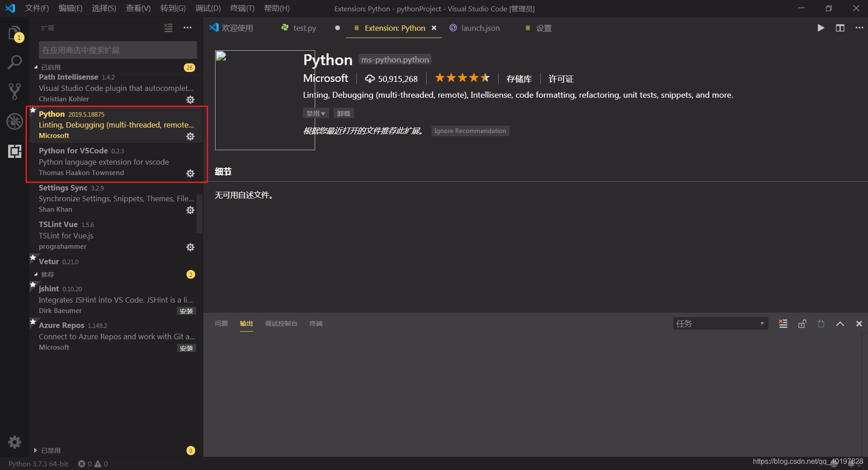The width and height of the screenshot is (868, 470).
Task: Open the 任务 output channel dropdown
Action: tap(720, 323)
